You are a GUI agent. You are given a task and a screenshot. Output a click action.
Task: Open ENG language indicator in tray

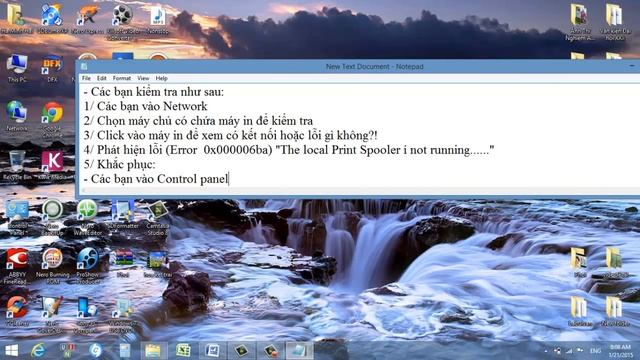tap(595, 351)
